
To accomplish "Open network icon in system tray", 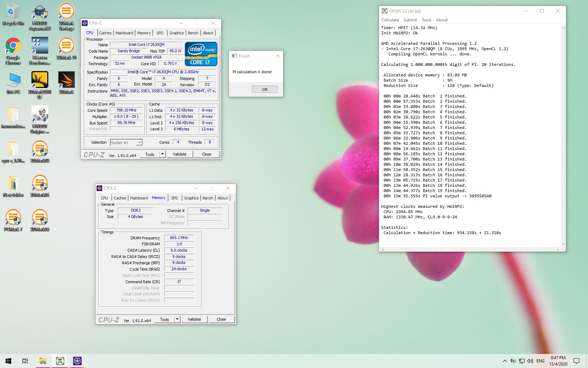I will point(521,361).
